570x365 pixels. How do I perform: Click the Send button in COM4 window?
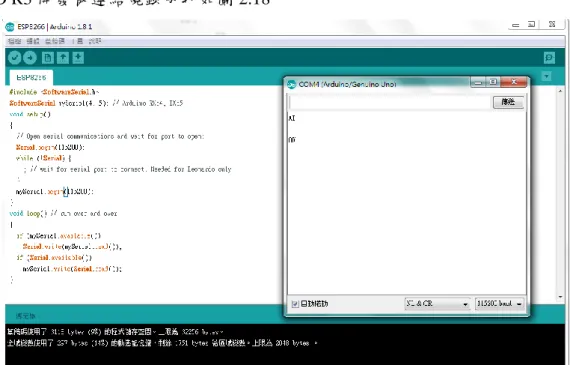coord(508,102)
